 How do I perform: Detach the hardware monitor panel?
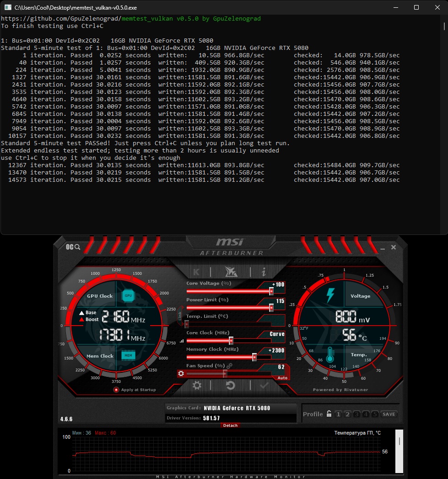231,425
